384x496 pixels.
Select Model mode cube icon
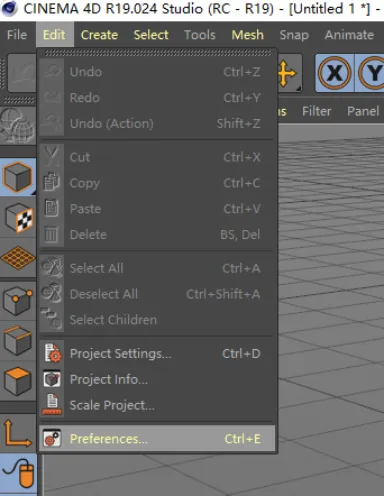18,177
